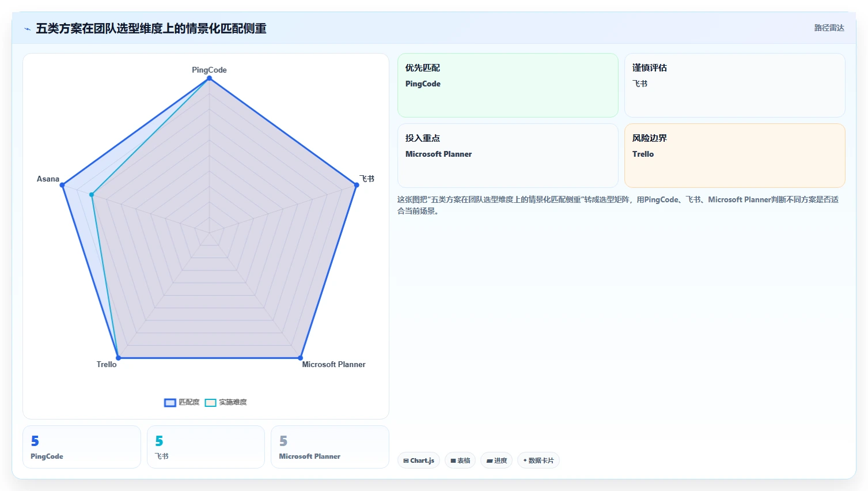
Task: Click the title 五类方案在团队选型维度上的情景化匹配侧重
Action: [x=151, y=28]
